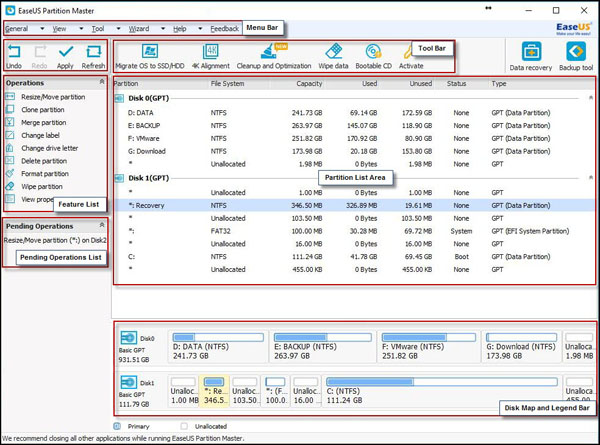Viewport: 600px width, 445px height.
Task: Select E: BACKUP row in partition list
Action: tap(354, 126)
